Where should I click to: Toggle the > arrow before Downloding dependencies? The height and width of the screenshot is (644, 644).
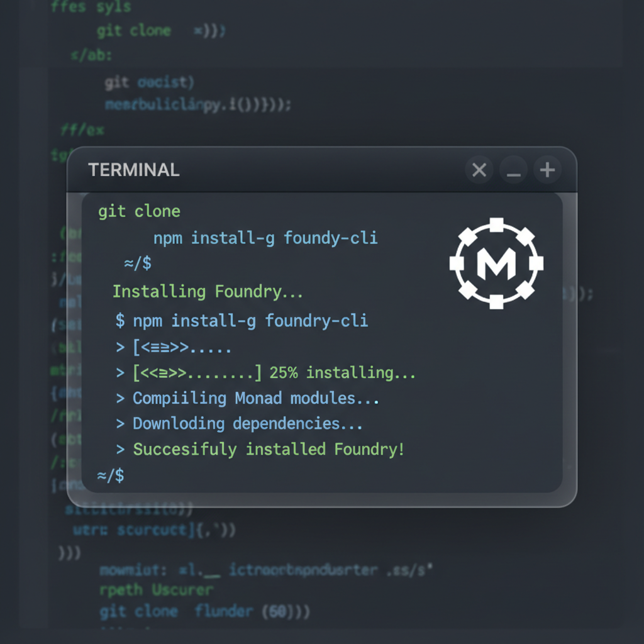click(120, 423)
